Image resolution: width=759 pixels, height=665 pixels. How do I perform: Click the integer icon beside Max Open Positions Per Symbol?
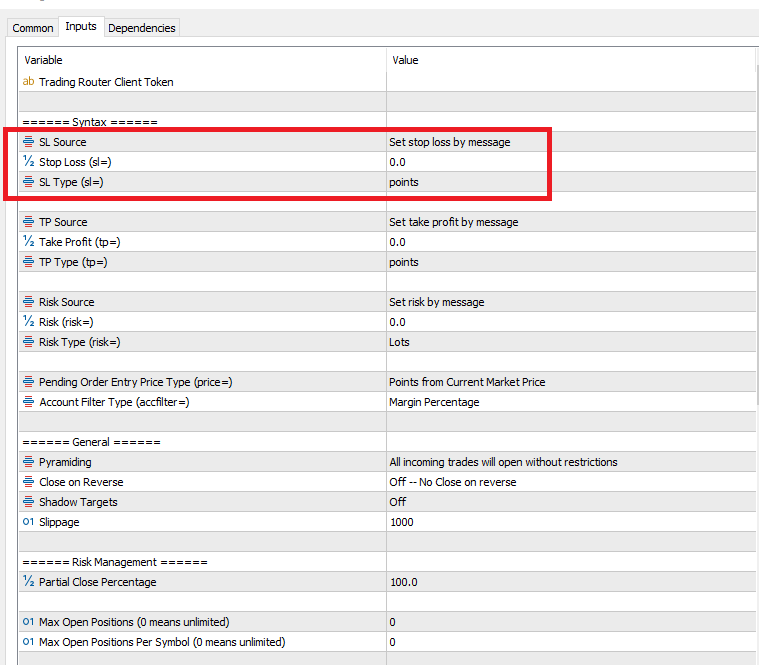pyautogui.click(x=29, y=642)
